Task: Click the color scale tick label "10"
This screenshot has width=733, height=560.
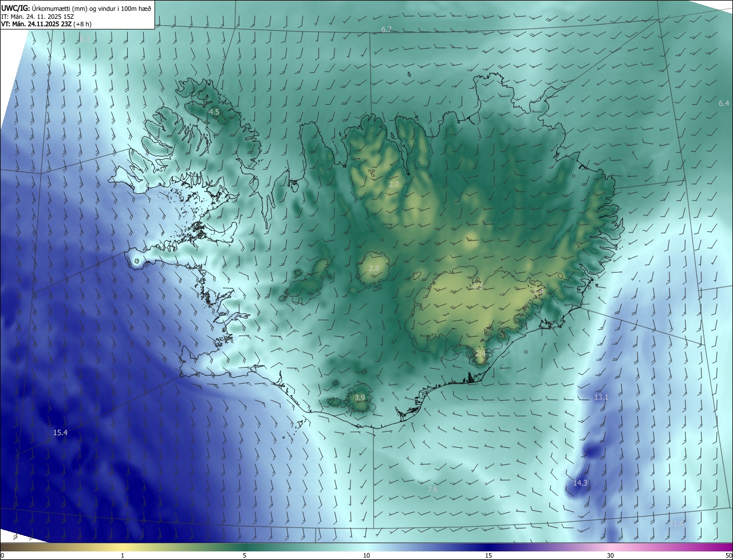Action: 366,556
